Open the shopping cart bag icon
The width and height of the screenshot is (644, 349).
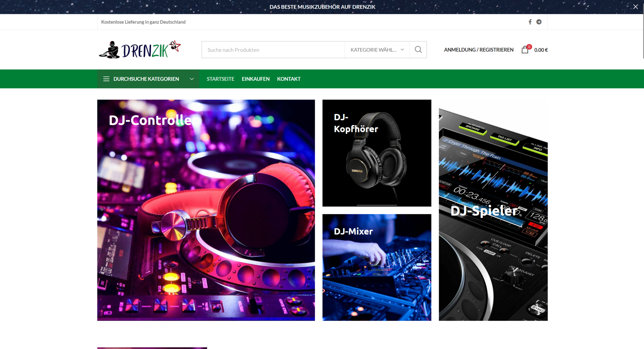[x=525, y=50]
